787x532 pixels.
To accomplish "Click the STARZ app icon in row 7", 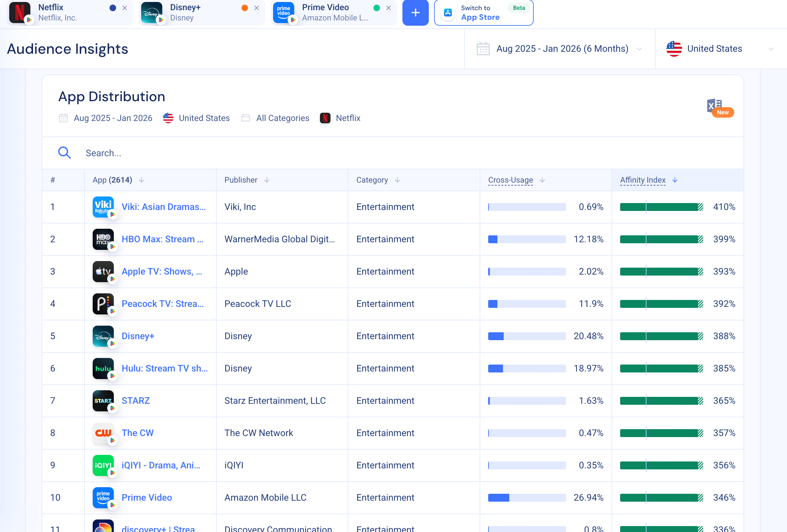I will pyautogui.click(x=103, y=401).
